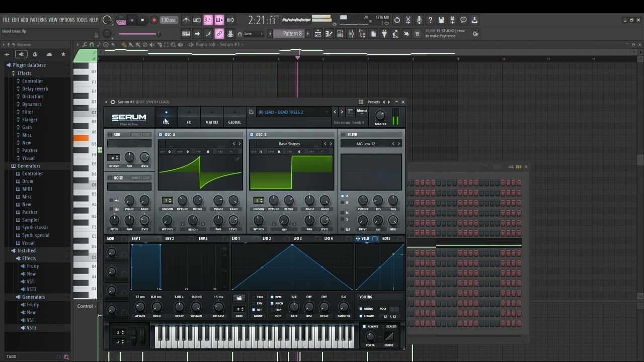Enable the LFO TRIG mode

coord(254,297)
